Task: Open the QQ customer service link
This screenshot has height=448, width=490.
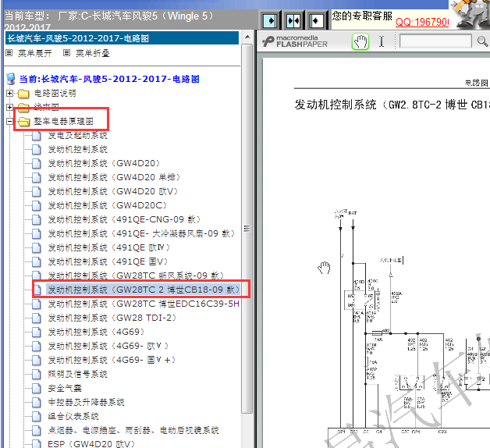Action: pos(422,22)
